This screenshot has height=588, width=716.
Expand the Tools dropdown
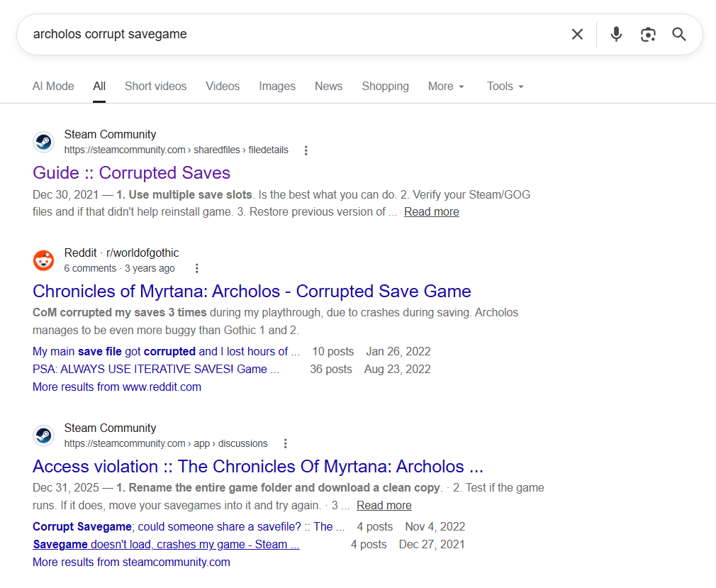[x=505, y=86]
